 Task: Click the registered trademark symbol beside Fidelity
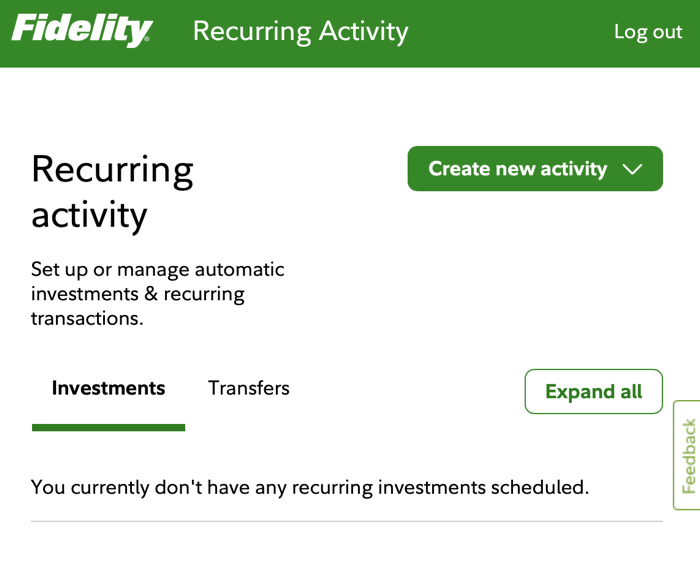(x=147, y=42)
